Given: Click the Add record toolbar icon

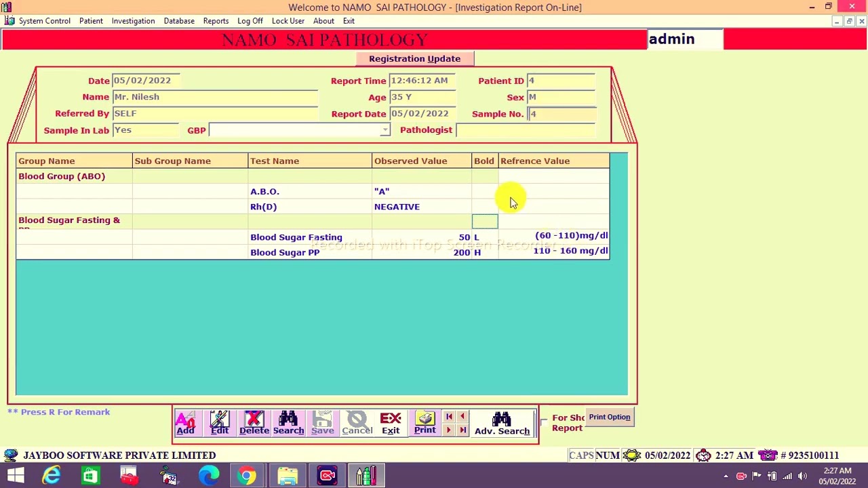Looking at the screenshot, I should (186, 423).
